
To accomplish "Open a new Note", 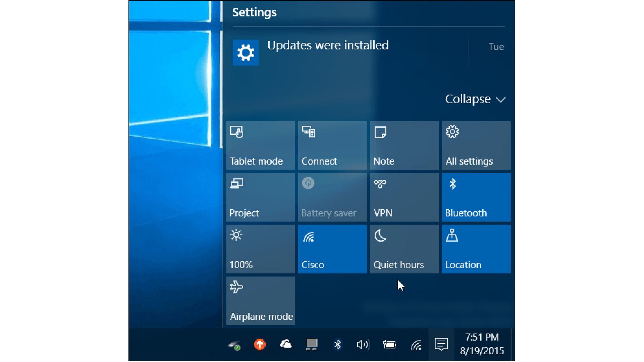I will [x=404, y=145].
